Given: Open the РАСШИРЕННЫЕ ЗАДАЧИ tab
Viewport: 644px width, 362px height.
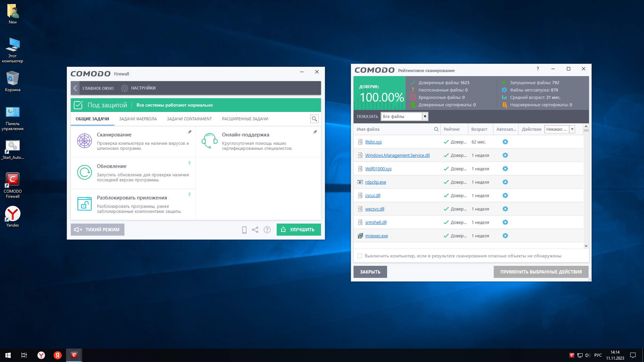Looking at the screenshot, I should (x=245, y=119).
